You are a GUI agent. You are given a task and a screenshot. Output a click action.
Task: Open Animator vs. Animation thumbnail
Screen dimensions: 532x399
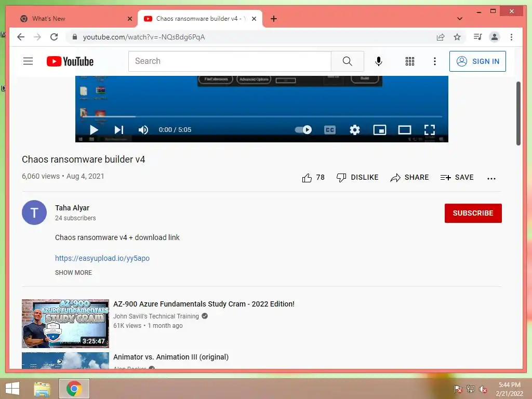pos(65,361)
